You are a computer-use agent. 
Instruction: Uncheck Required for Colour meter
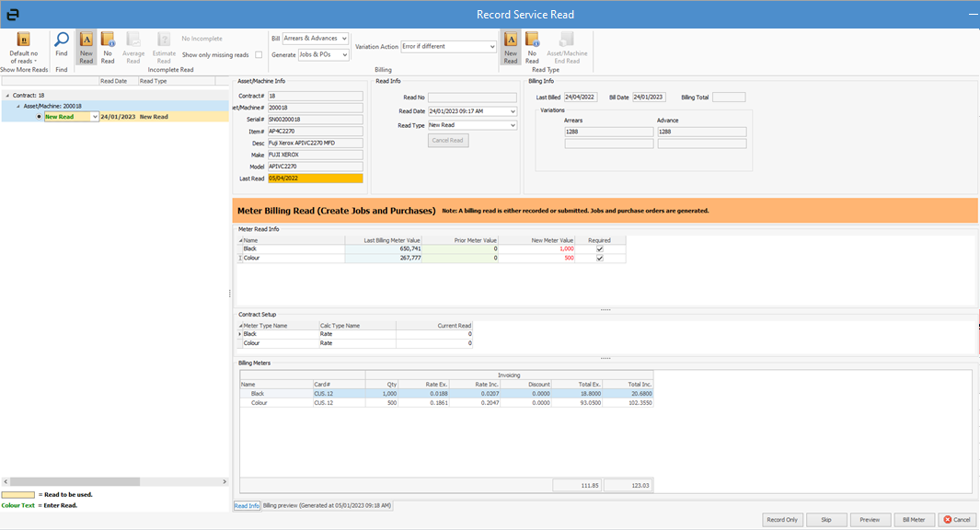coord(600,259)
